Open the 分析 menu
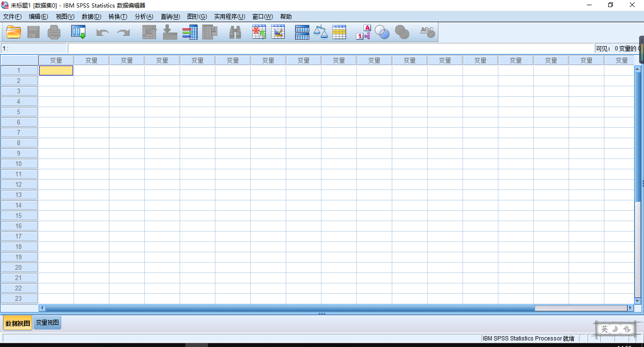 [x=143, y=17]
